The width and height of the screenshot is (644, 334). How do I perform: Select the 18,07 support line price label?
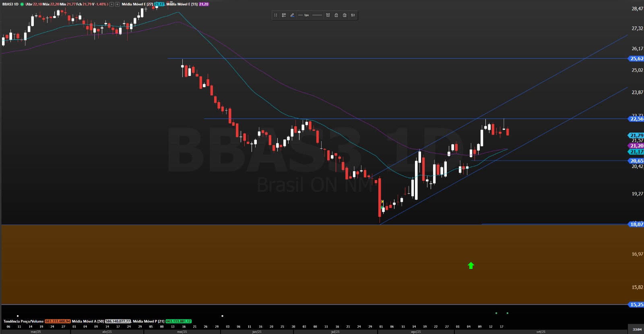pos(636,224)
